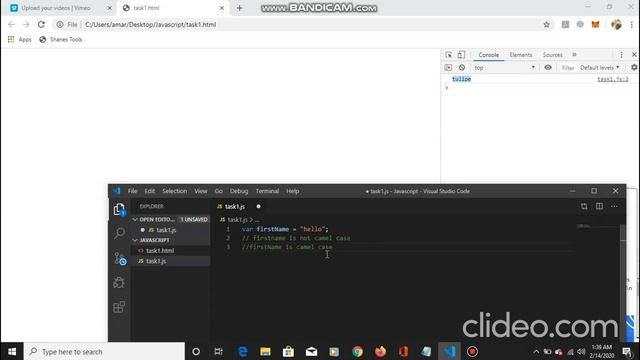Open VS Code Selection menu
Screen dimensions: 640x360
coord(174,191)
